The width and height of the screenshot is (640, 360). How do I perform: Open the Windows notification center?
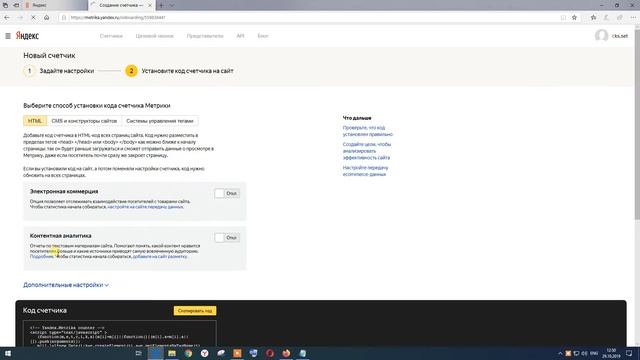tap(629, 353)
